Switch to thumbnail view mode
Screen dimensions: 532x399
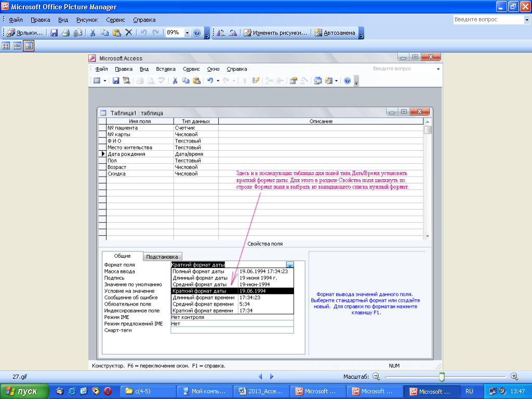6,46
